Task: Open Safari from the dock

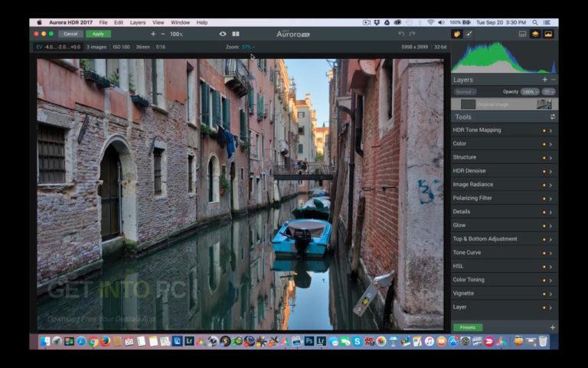Action: point(81,341)
